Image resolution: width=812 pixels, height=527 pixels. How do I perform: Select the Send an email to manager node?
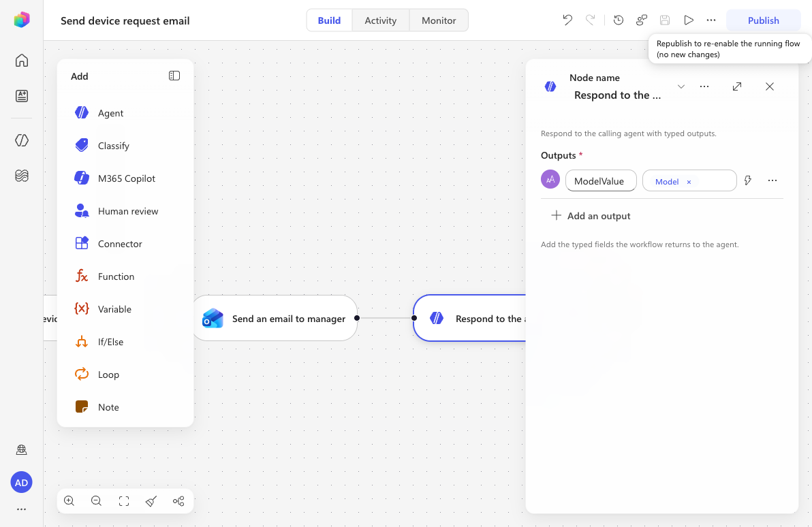coord(275,318)
